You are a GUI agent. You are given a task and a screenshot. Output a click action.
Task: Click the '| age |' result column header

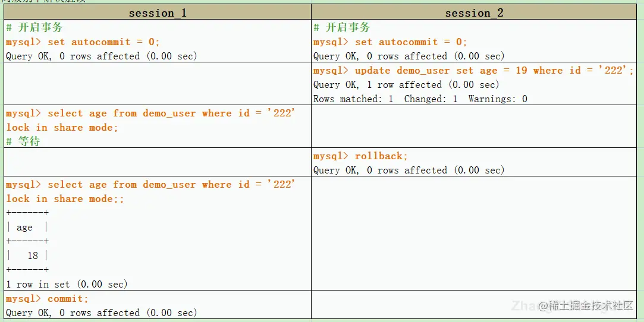[27, 228]
